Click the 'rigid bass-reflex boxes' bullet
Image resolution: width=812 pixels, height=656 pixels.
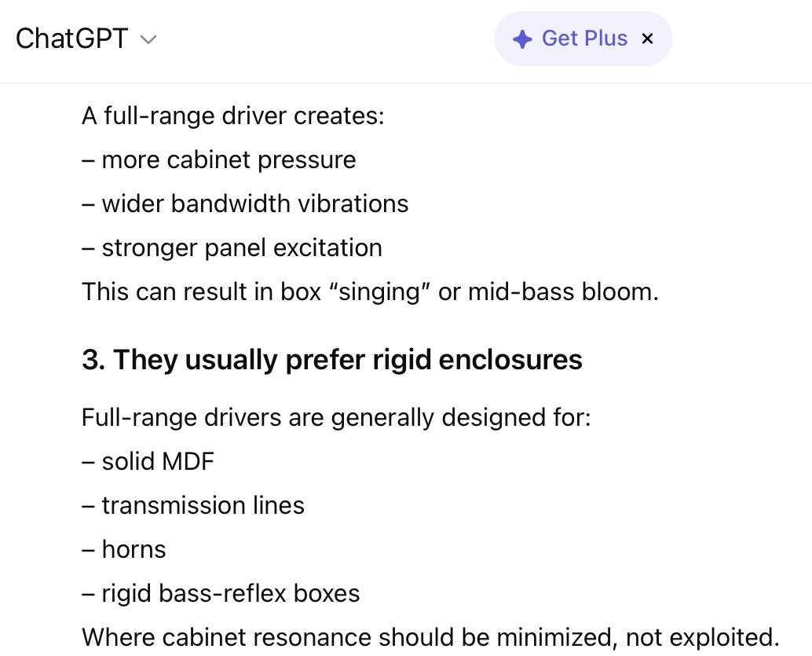click(221, 594)
